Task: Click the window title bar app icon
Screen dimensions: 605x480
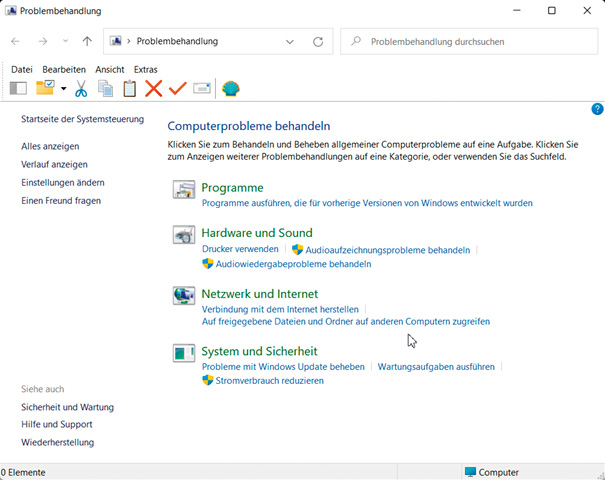Action: coord(11,11)
